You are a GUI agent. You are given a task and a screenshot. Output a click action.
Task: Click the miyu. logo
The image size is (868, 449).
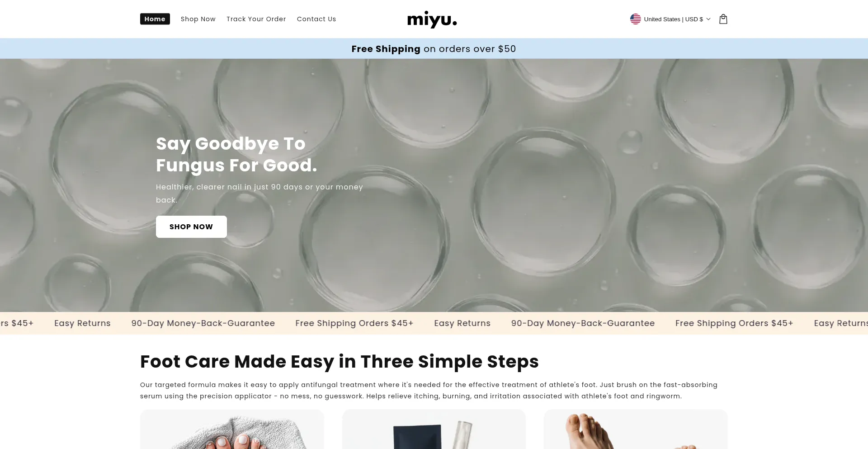[x=432, y=19]
